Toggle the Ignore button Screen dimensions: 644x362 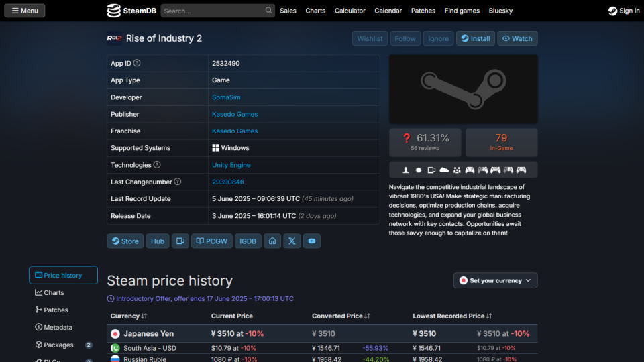click(x=438, y=38)
